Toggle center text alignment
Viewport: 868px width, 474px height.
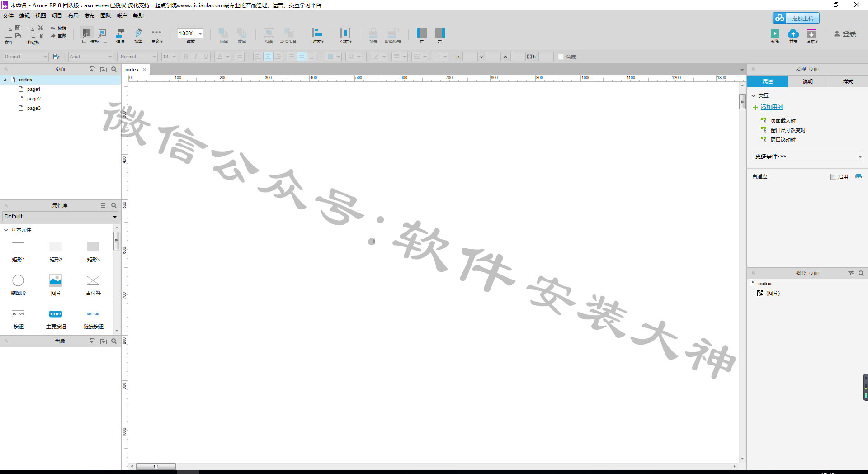point(268,57)
